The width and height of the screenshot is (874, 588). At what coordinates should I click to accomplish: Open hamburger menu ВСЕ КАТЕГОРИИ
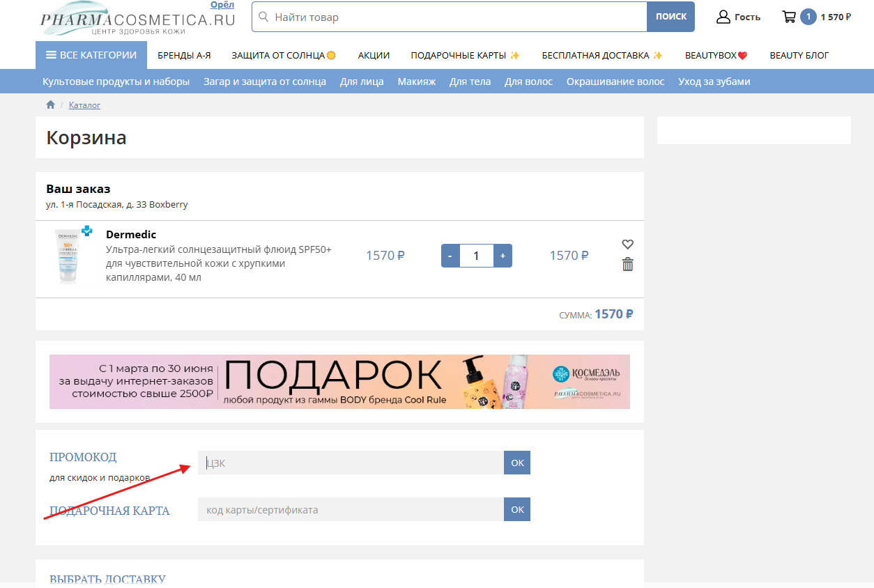tap(91, 55)
